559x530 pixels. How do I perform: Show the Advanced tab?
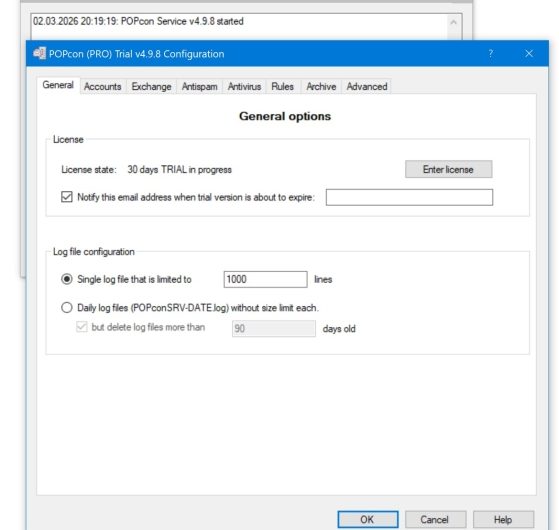(x=367, y=87)
